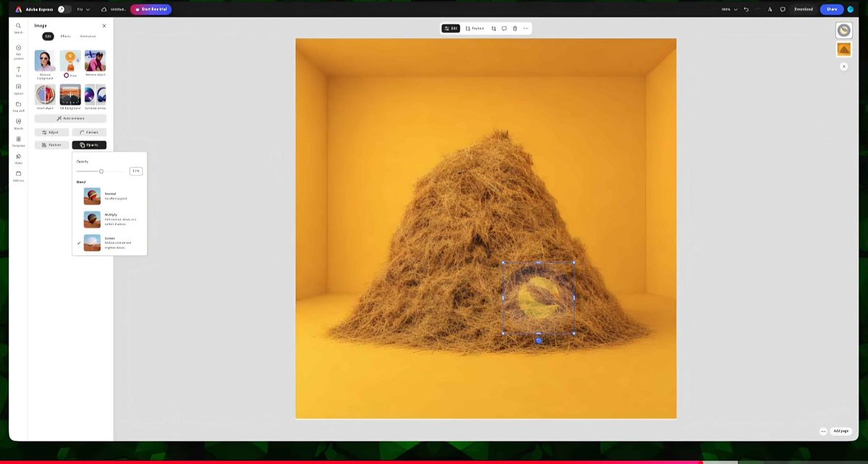
Task: Toggle the Opacity dropdown button
Action: pyautogui.click(x=89, y=145)
